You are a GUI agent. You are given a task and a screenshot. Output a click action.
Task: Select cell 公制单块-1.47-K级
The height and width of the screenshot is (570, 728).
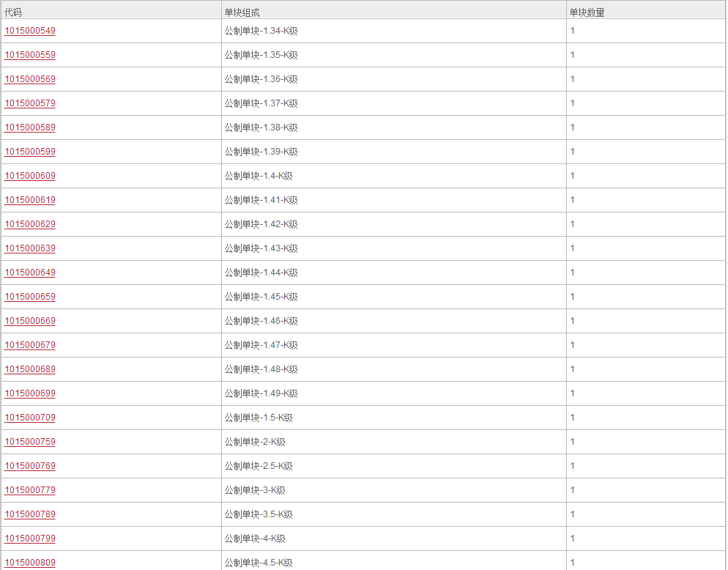[x=394, y=344]
